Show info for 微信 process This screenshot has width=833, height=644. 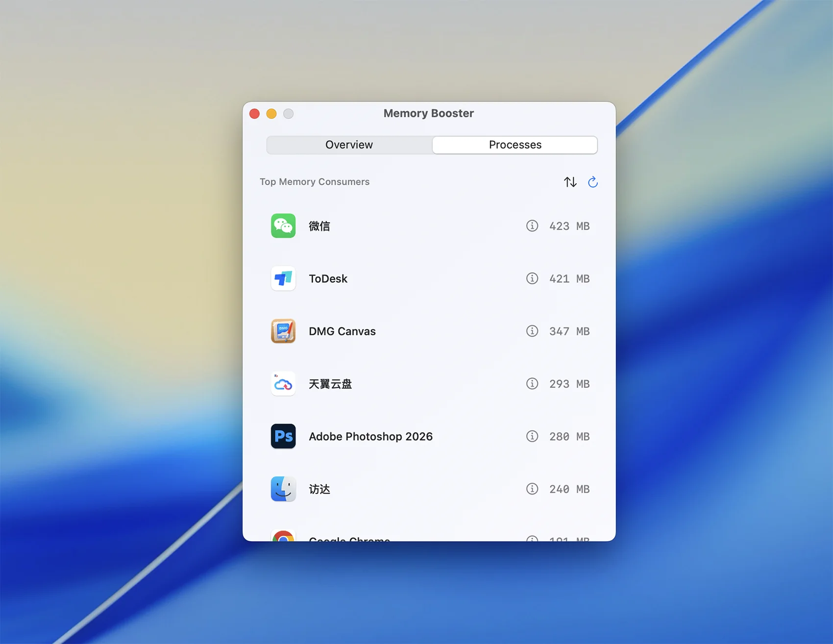tap(532, 226)
